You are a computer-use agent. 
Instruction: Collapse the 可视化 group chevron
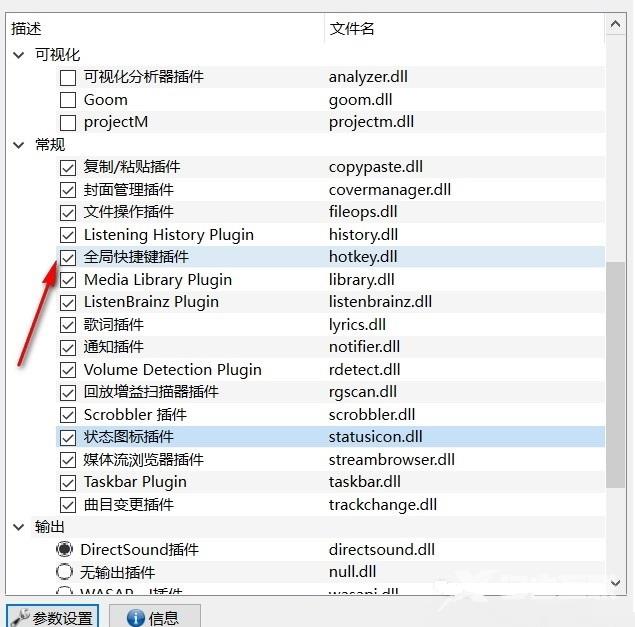coord(19,55)
